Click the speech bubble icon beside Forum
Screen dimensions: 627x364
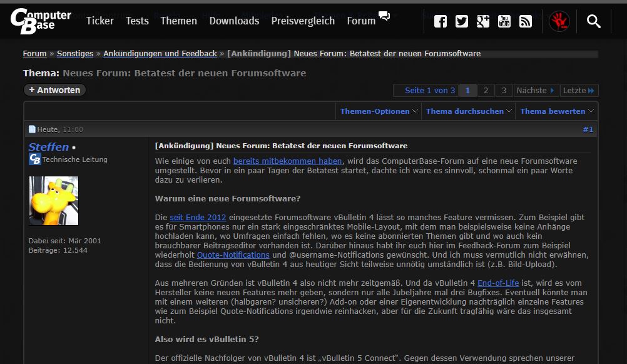click(x=384, y=16)
